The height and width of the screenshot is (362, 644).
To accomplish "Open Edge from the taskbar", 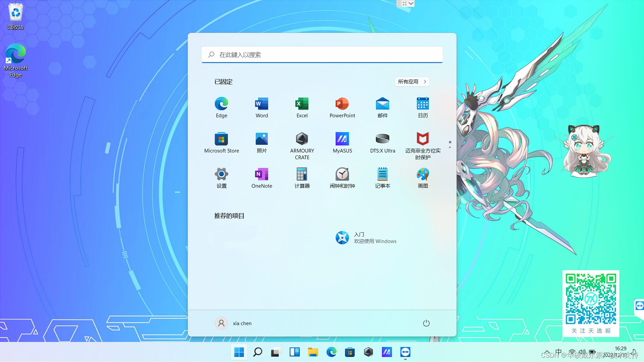I will (x=331, y=352).
